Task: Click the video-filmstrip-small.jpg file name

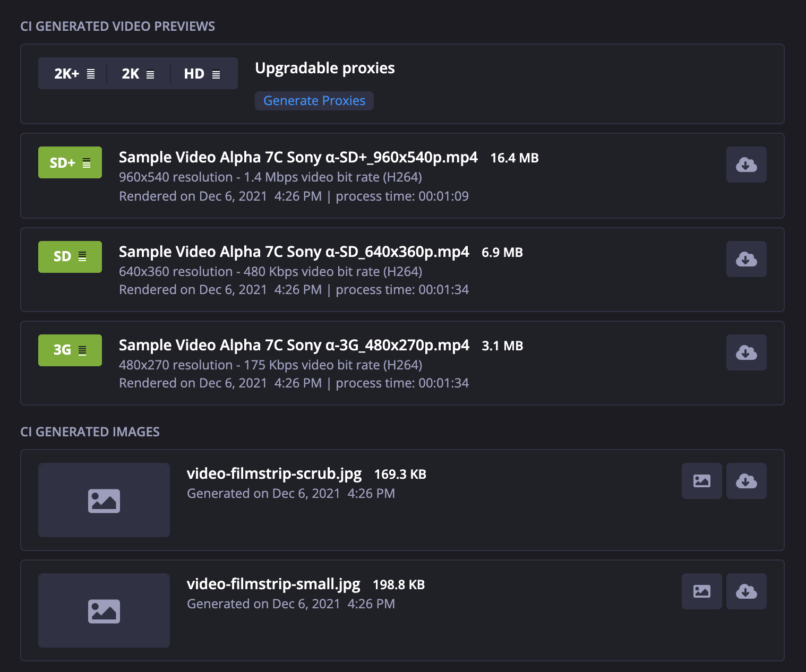Action: pos(273,584)
